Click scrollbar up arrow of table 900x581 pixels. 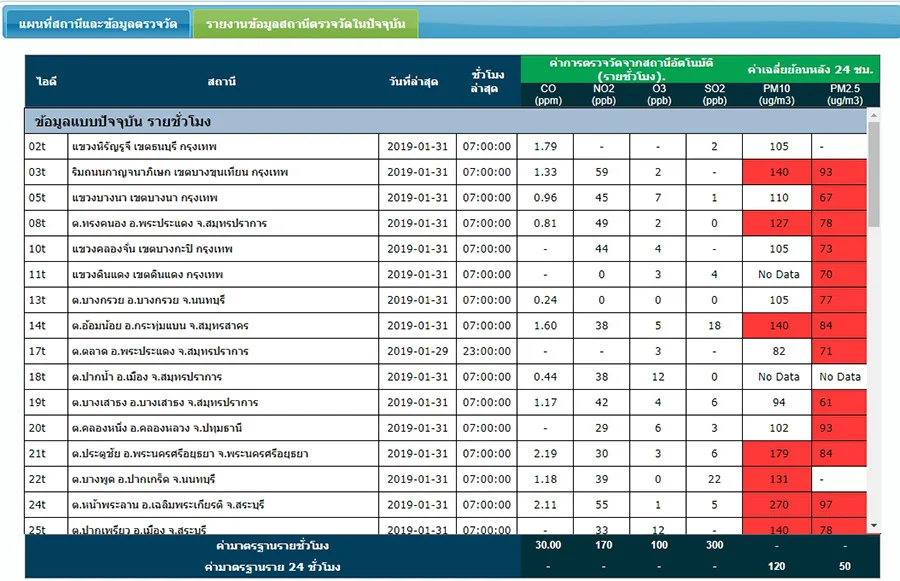[874, 115]
